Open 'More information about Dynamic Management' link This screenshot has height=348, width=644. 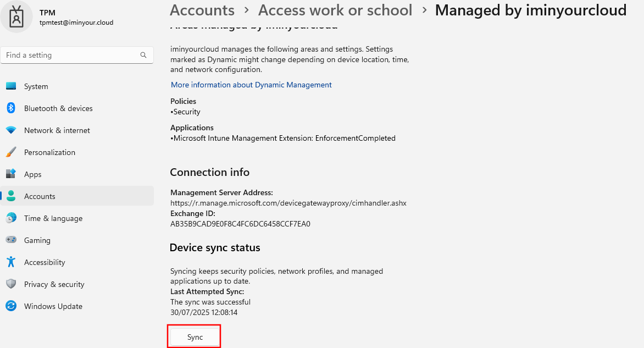pyautogui.click(x=251, y=85)
